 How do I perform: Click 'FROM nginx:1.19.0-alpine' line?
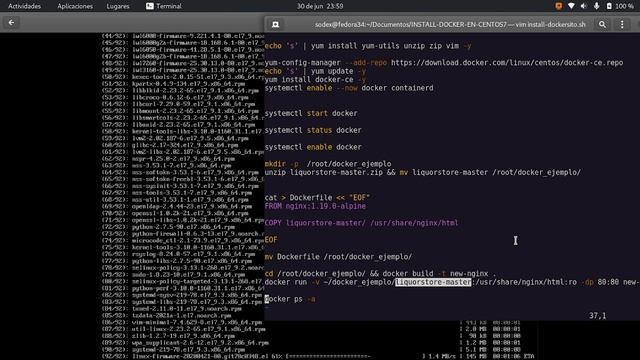[315, 206]
